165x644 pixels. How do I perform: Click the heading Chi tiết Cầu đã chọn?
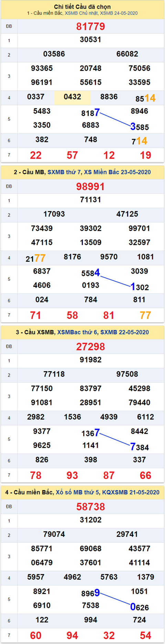pyautogui.click(x=82, y=7)
